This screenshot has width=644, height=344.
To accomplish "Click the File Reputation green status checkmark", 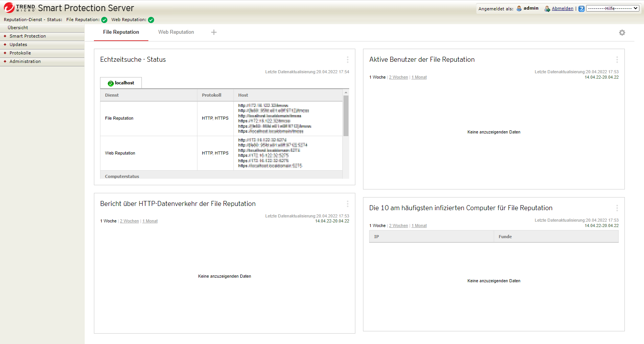I will click(104, 20).
